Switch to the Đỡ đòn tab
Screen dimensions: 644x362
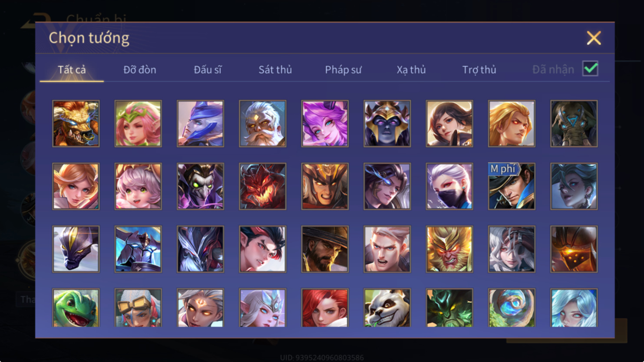point(140,69)
